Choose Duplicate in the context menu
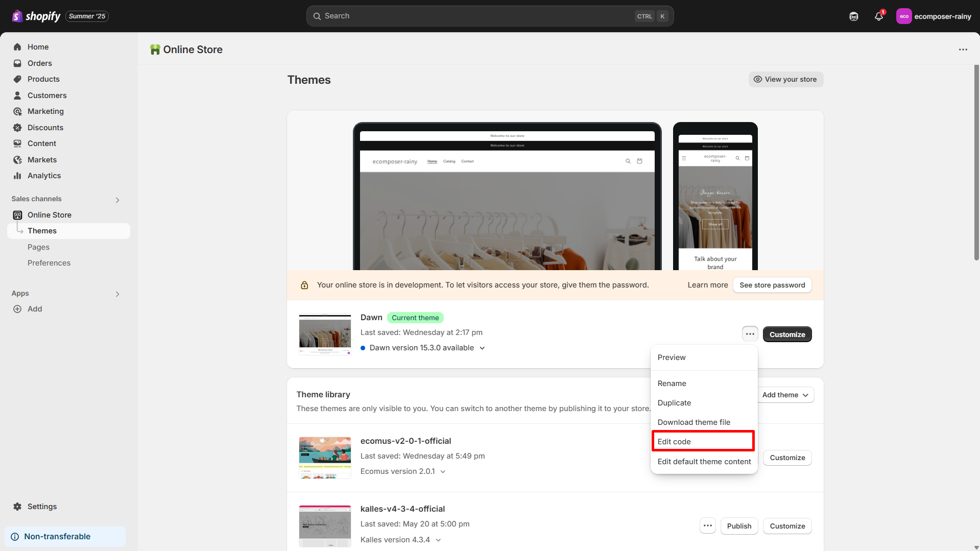Screen dimensions: 980x551 (674, 402)
